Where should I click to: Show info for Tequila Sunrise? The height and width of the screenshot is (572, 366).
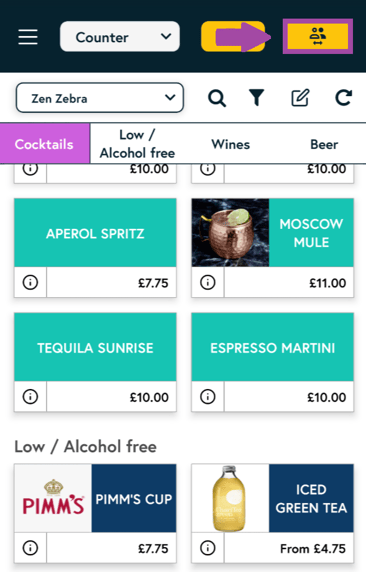click(x=30, y=397)
